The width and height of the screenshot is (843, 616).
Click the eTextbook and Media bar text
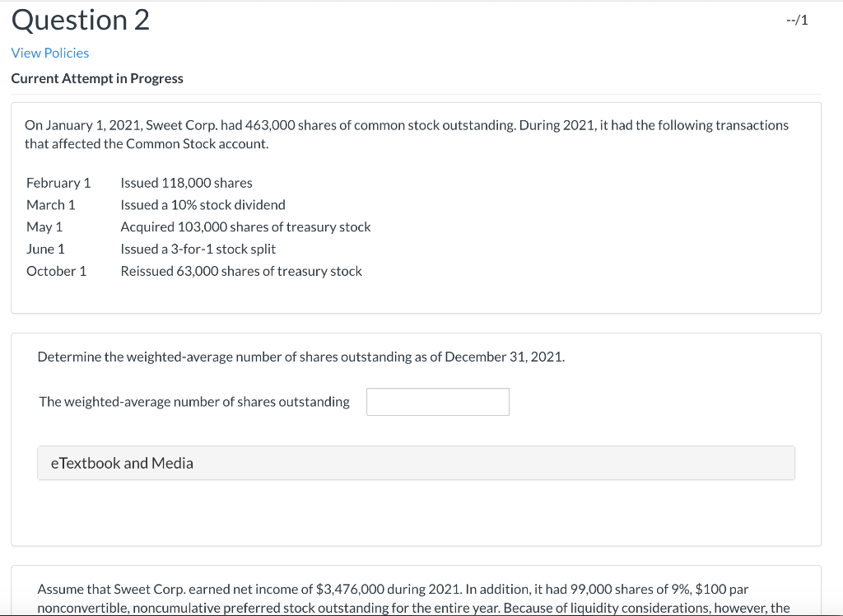tap(123, 463)
